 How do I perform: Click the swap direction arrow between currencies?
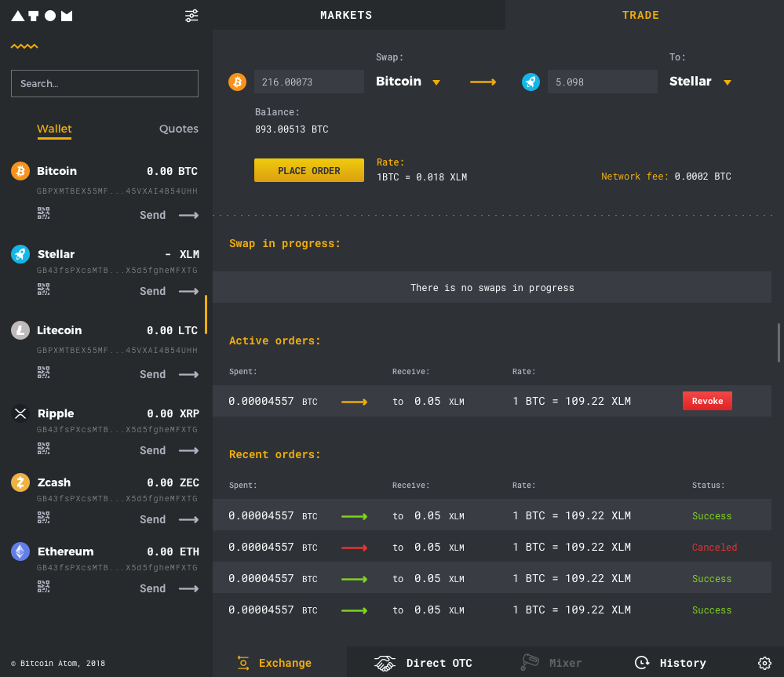tap(483, 82)
